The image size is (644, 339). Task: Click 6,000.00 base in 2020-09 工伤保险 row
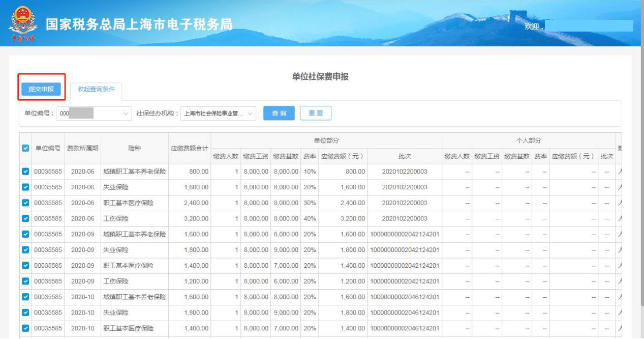pos(286,281)
